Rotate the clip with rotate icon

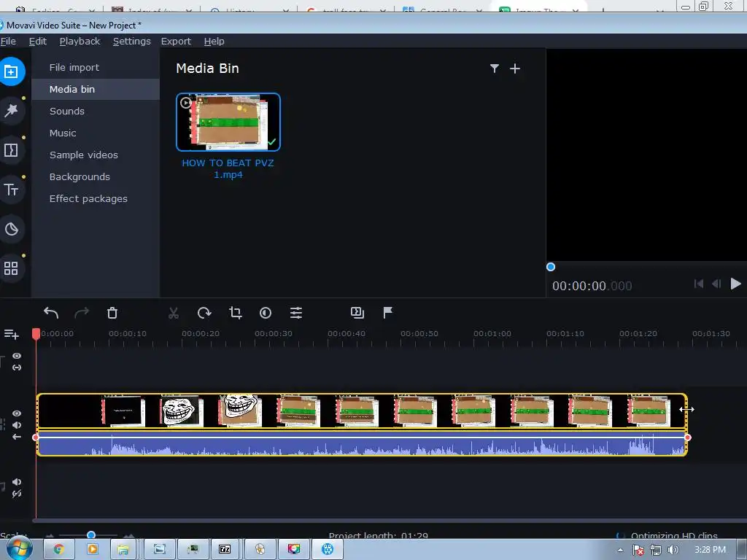click(x=204, y=313)
